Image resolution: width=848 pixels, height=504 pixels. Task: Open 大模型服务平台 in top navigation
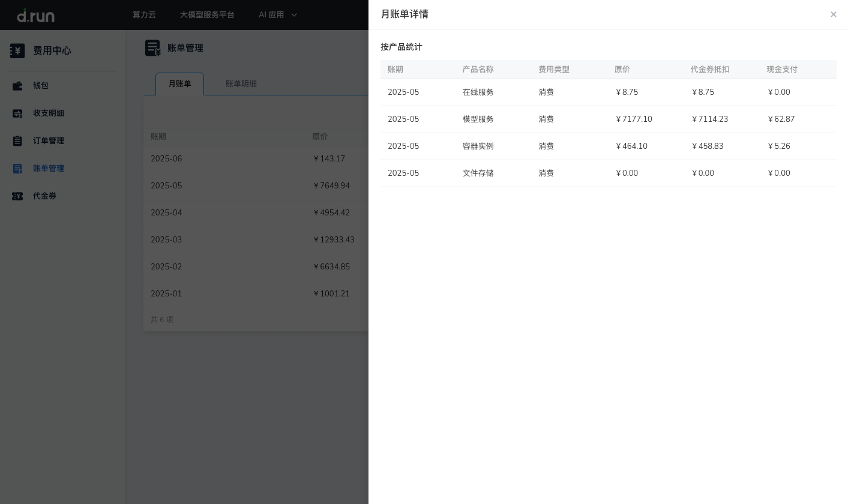pyautogui.click(x=207, y=15)
